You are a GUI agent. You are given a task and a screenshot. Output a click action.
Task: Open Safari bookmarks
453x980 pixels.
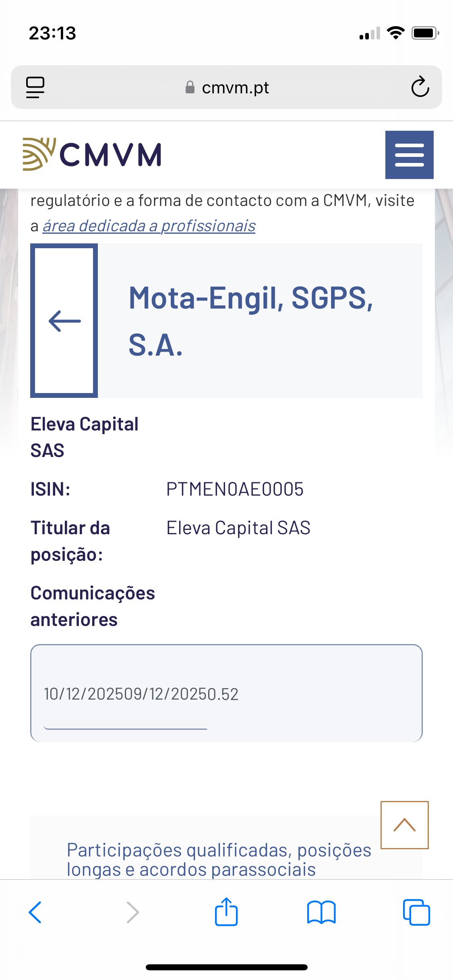pyautogui.click(x=321, y=912)
